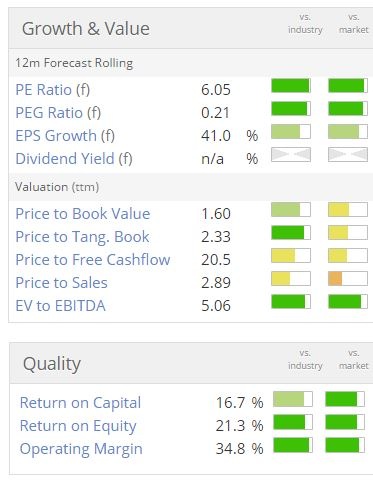
Task: Click the EPS Growth (f) link
Action: click(65, 136)
